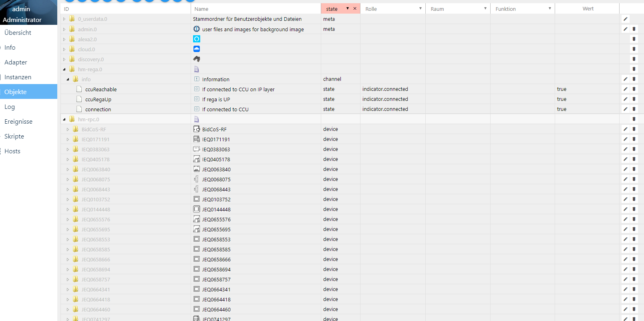
Task: Open the Funktion filter dropdown
Action: click(x=549, y=8)
